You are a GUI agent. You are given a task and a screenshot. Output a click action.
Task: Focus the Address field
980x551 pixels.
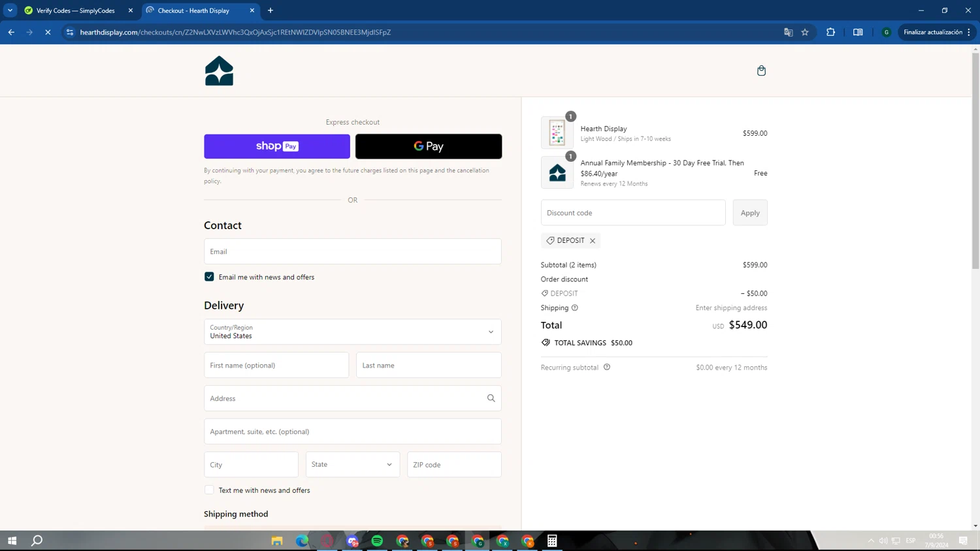[x=353, y=398]
